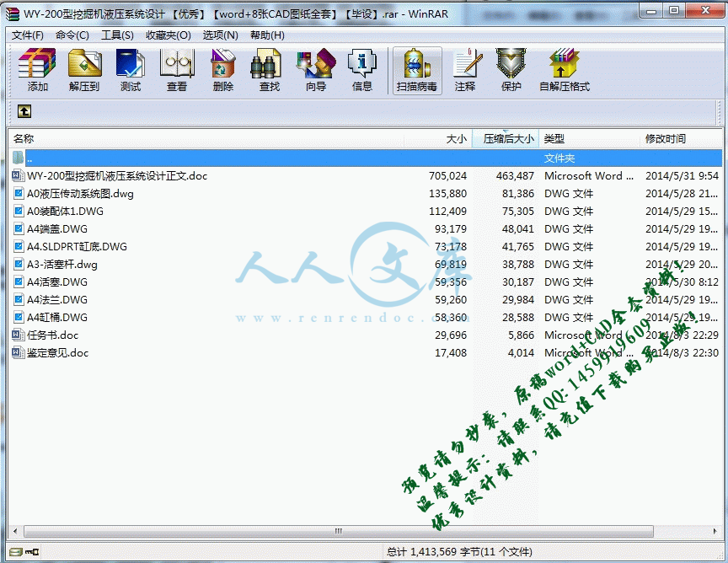Screen dimensions: 728x563
Task: Click the left arrow of horizontal scrollbar
Action: (x=16, y=531)
